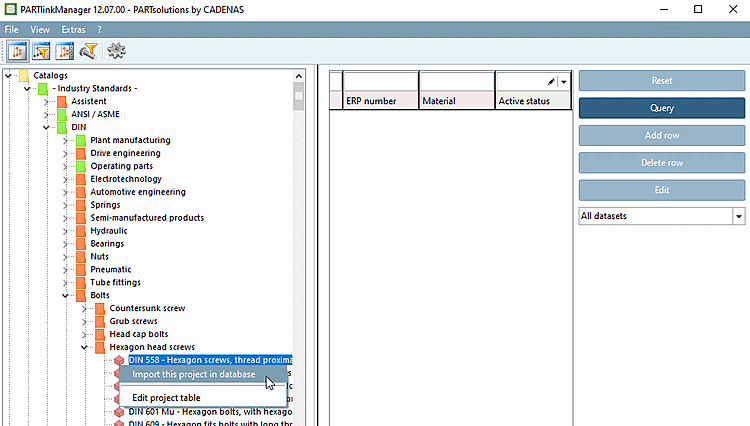
Task: Select the Bearings orange folder icon
Action: tap(81, 243)
